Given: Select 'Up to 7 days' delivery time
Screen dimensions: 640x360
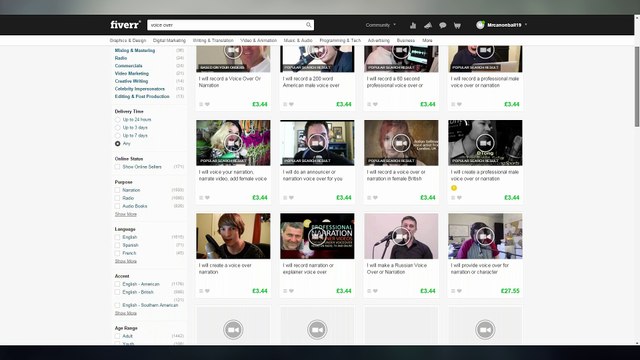Looking at the screenshot, I should point(118,136).
